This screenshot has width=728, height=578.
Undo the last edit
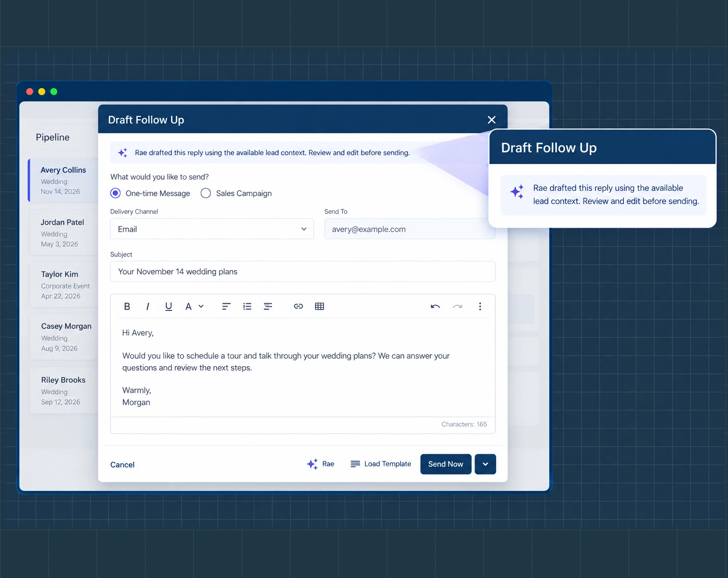pyautogui.click(x=435, y=307)
